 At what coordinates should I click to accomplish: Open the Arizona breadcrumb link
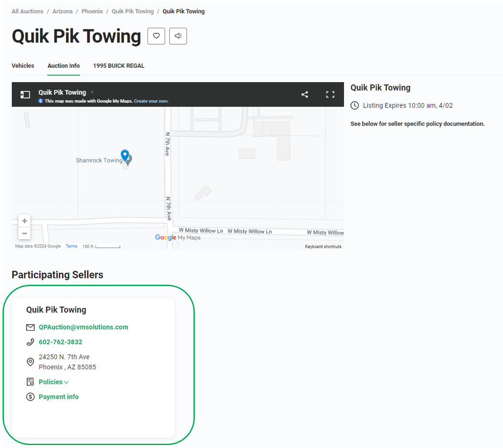coord(63,11)
